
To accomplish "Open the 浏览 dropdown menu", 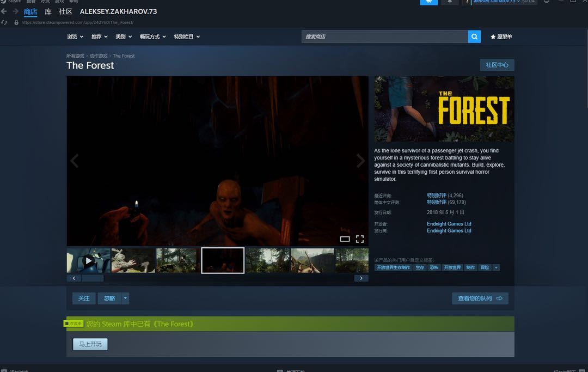I will coord(75,36).
